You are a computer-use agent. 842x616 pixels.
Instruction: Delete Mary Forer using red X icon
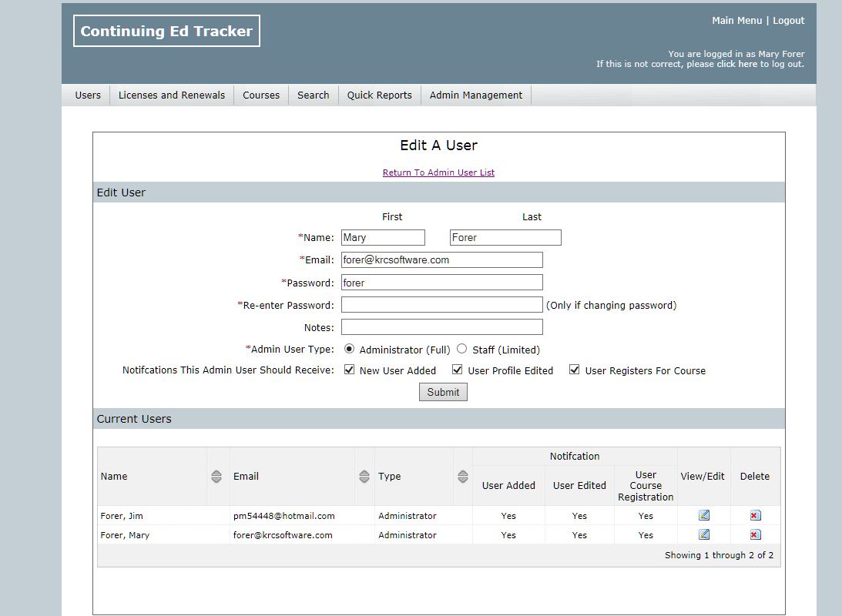coord(755,534)
